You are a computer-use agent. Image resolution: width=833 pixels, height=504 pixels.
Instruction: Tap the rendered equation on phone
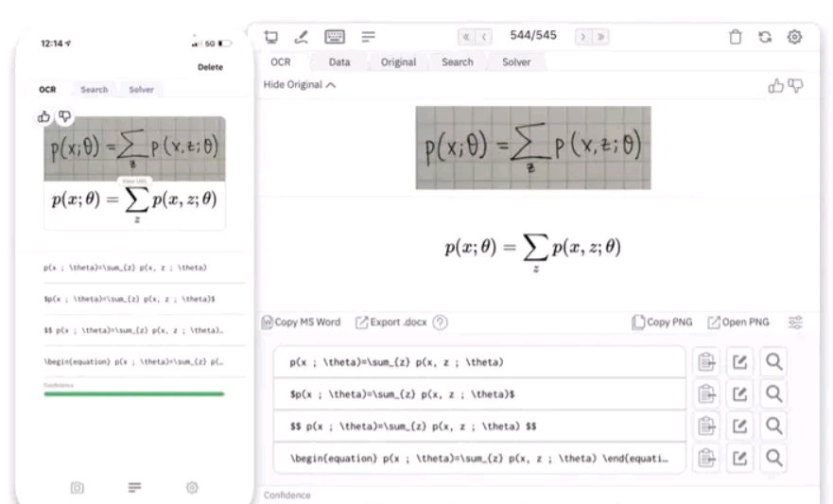(x=134, y=204)
